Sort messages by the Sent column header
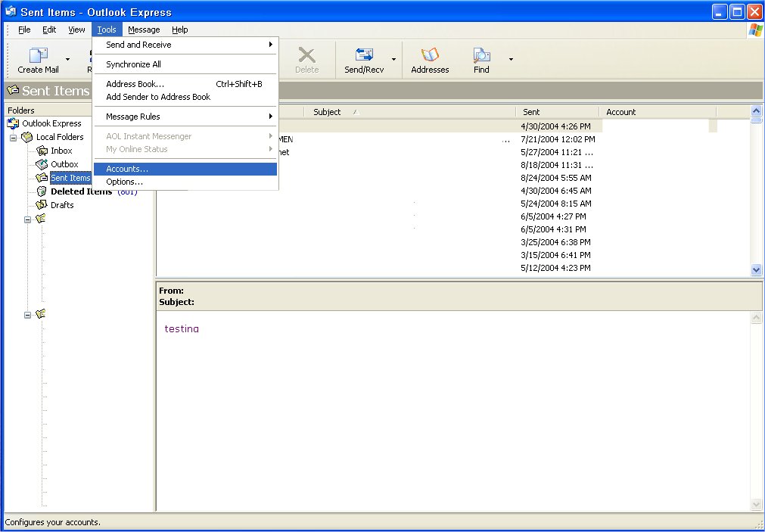 point(558,112)
